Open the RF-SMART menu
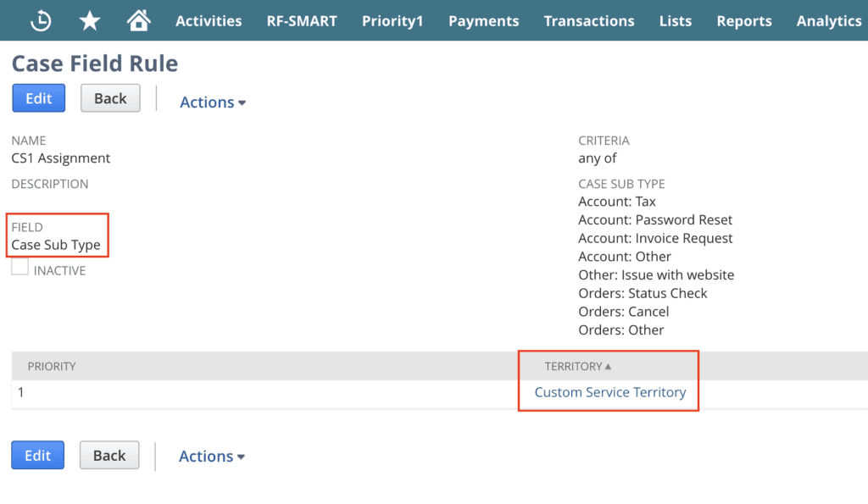Viewport: 868px width, 504px height. tap(302, 21)
